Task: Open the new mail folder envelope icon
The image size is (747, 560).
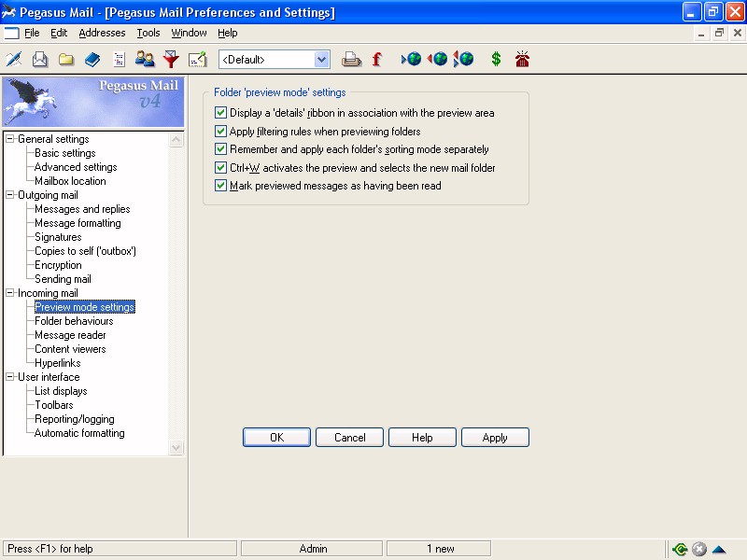Action: click(40, 59)
